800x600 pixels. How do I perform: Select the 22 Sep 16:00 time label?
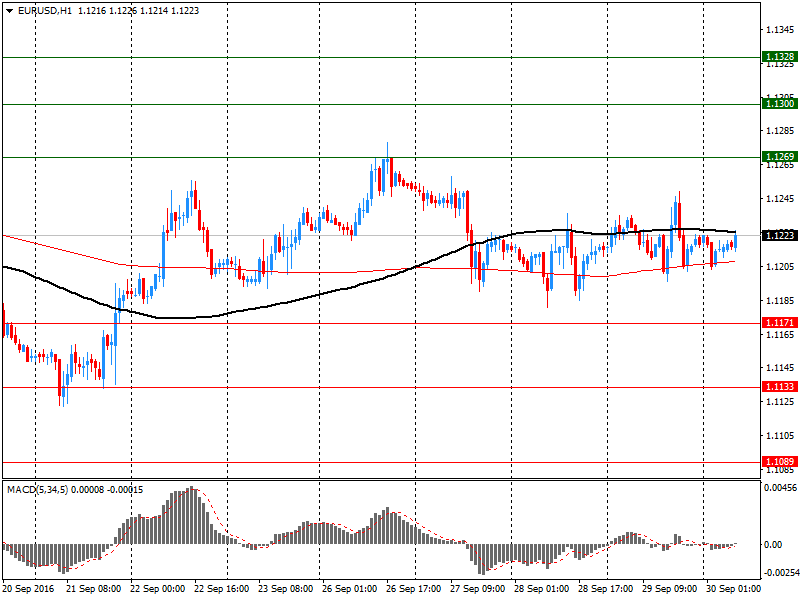click(x=221, y=589)
